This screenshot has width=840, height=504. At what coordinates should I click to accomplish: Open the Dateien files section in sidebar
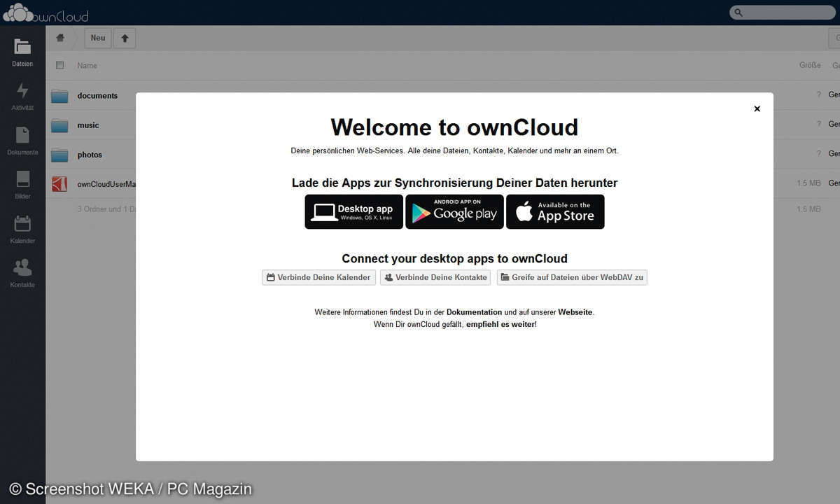(22, 52)
